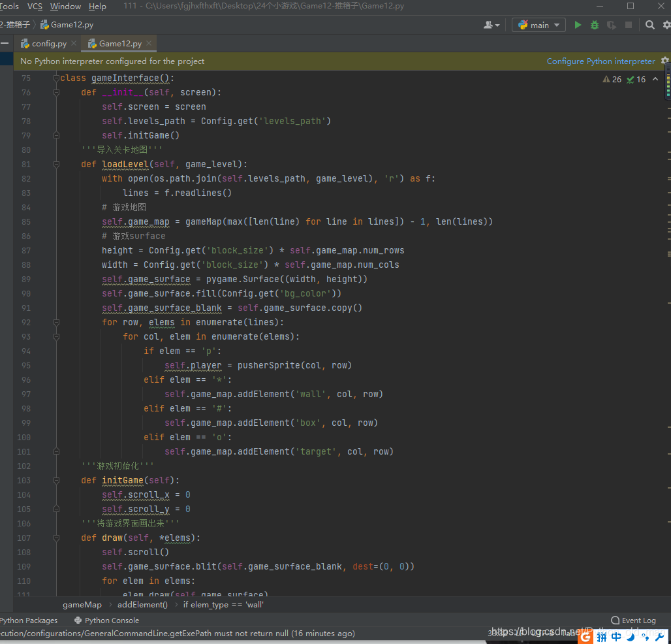Collapse the initGame method fold on line 103
Image resolution: width=671 pixels, height=644 pixels.
pos(56,481)
